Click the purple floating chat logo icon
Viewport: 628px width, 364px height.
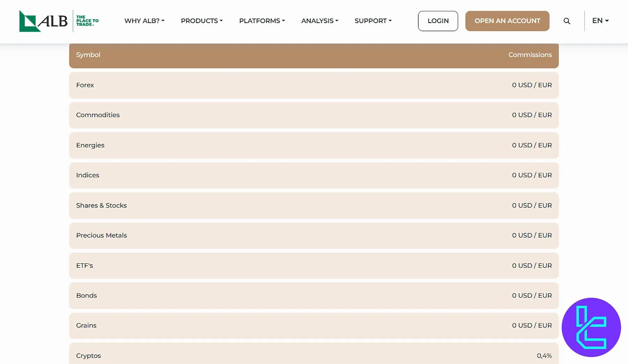(591, 327)
